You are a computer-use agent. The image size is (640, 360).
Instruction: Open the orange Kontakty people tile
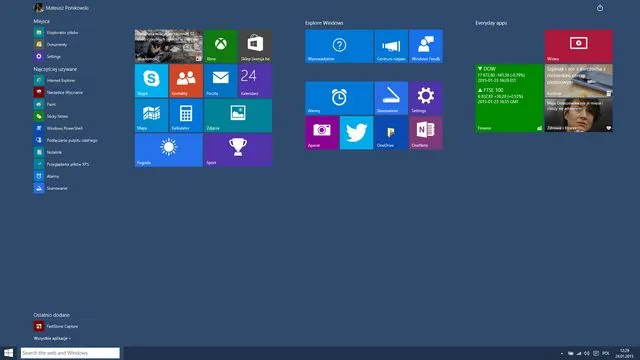click(x=186, y=81)
